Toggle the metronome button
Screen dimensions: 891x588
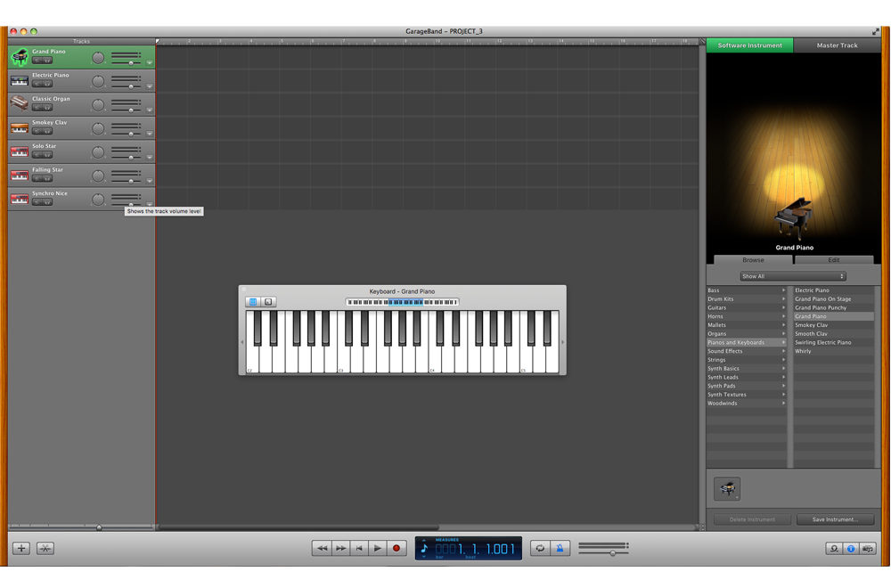click(560, 548)
